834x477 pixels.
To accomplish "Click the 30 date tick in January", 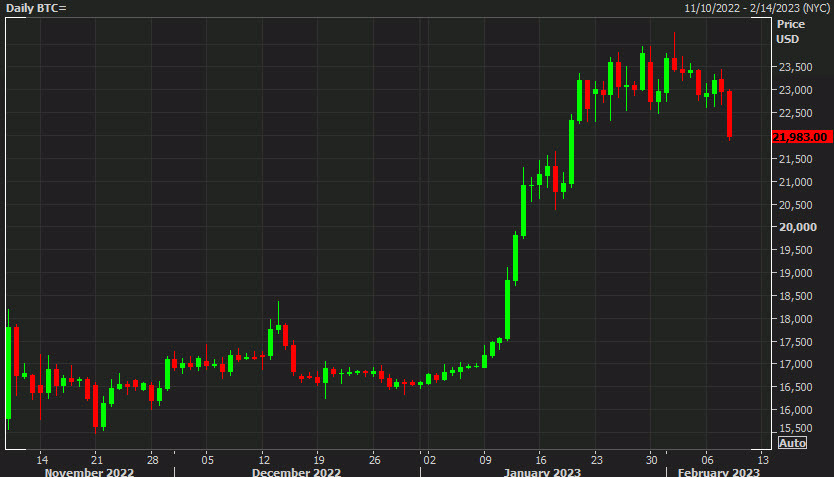I will (652, 460).
